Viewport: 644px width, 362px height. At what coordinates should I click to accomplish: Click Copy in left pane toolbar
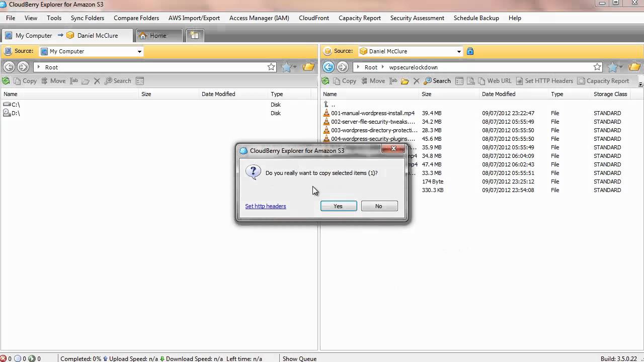pyautogui.click(x=25, y=81)
